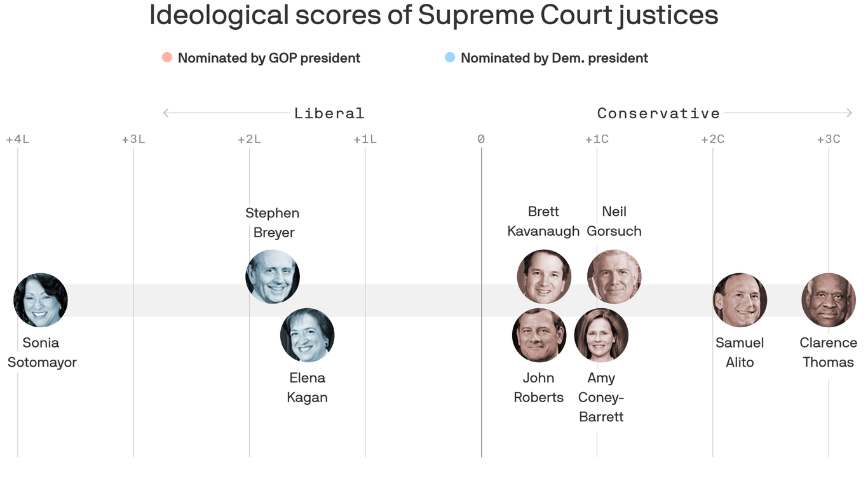Click the chart title text

click(433, 15)
